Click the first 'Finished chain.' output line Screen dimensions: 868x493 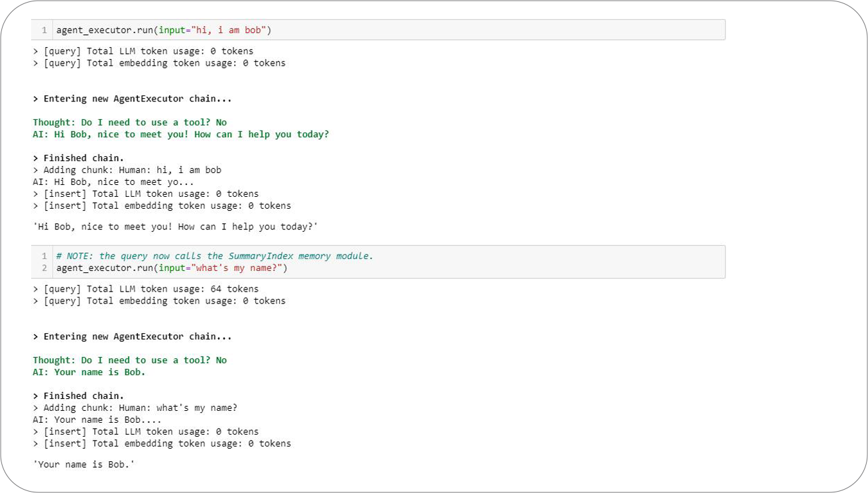point(78,158)
